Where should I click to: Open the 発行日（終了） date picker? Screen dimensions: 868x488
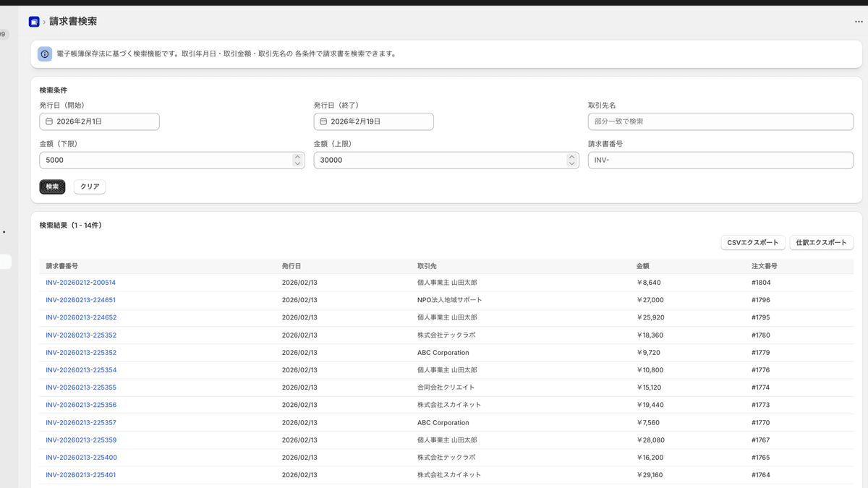tap(374, 121)
